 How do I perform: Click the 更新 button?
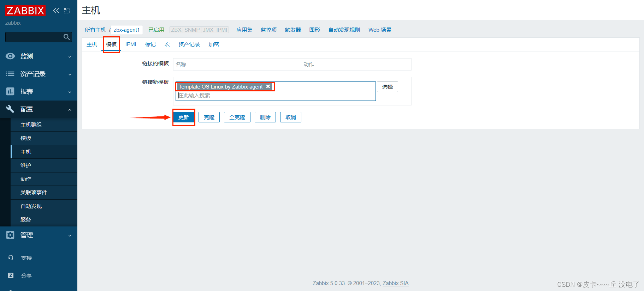pos(184,117)
